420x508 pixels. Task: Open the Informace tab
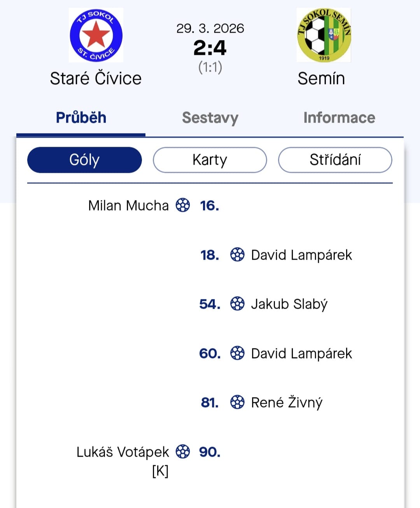[x=339, y=118]
